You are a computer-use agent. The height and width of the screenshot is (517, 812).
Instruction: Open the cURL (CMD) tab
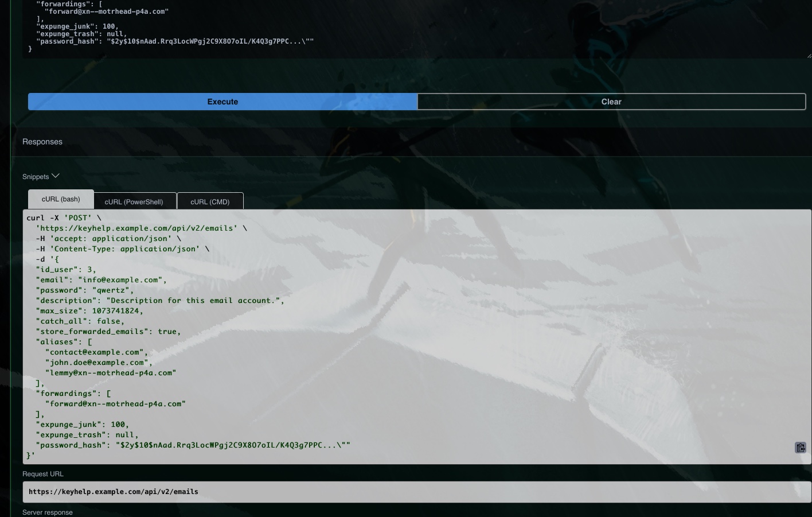click(x=210, y=201)
